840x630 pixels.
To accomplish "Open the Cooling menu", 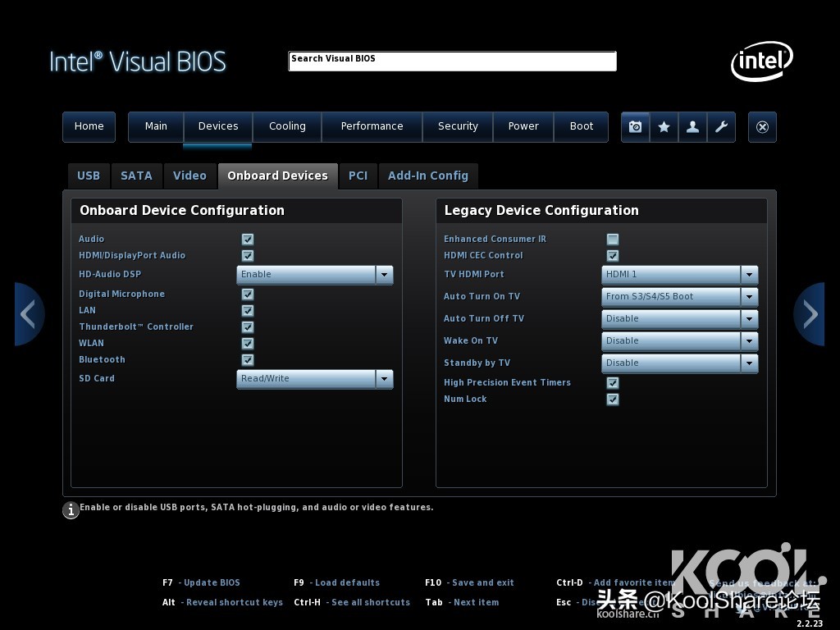I will point(287,127).
